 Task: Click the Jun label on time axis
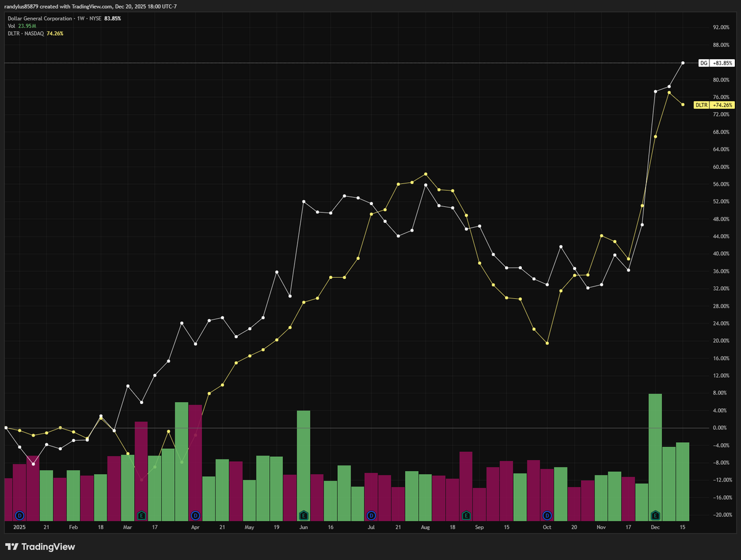tap(303, 528)
